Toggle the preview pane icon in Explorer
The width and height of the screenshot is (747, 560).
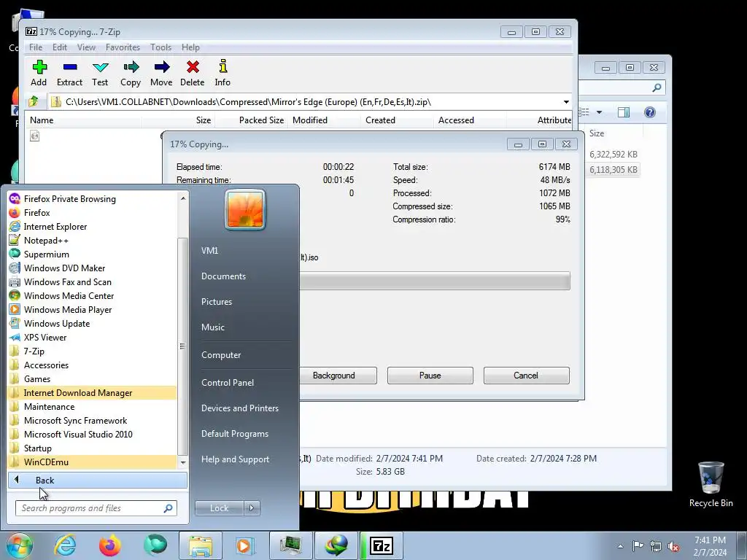(624, 112)
